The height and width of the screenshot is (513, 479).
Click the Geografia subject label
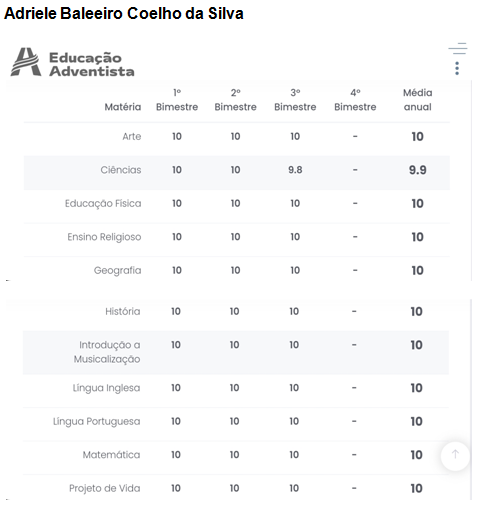pyautogui.click(x=117, y=270)
